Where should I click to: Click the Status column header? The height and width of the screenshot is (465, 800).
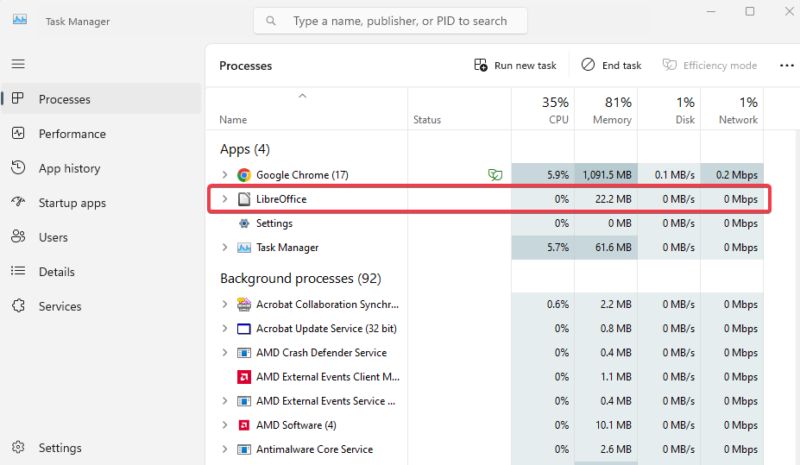[459, 109]
